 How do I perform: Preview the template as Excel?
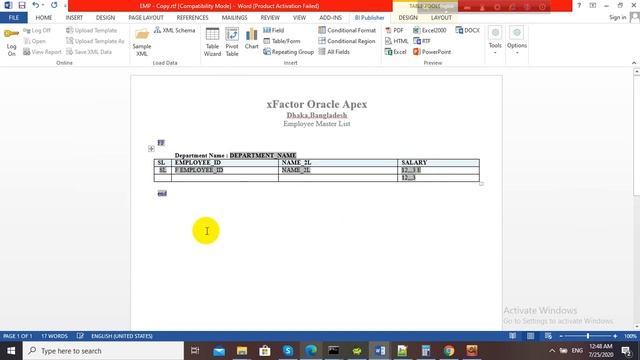(x=395, y=52)
